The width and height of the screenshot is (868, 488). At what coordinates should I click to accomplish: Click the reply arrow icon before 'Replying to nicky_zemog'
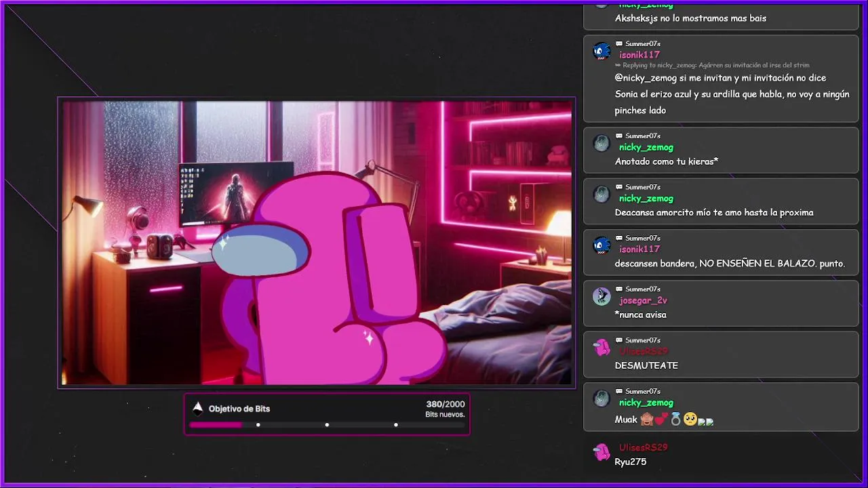(618, 66)
